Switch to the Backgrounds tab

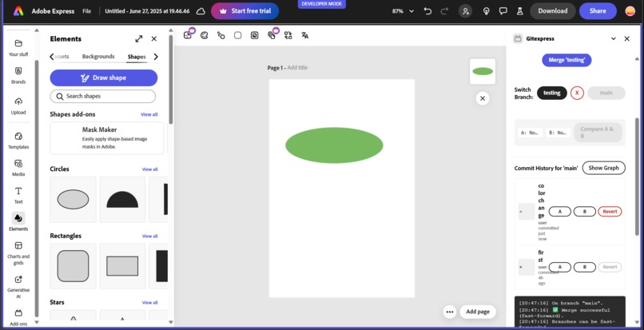(98, 56)
